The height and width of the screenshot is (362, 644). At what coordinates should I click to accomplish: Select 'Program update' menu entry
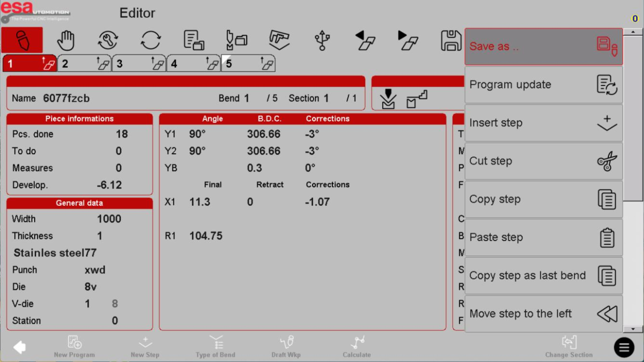(x=543, y=85)
